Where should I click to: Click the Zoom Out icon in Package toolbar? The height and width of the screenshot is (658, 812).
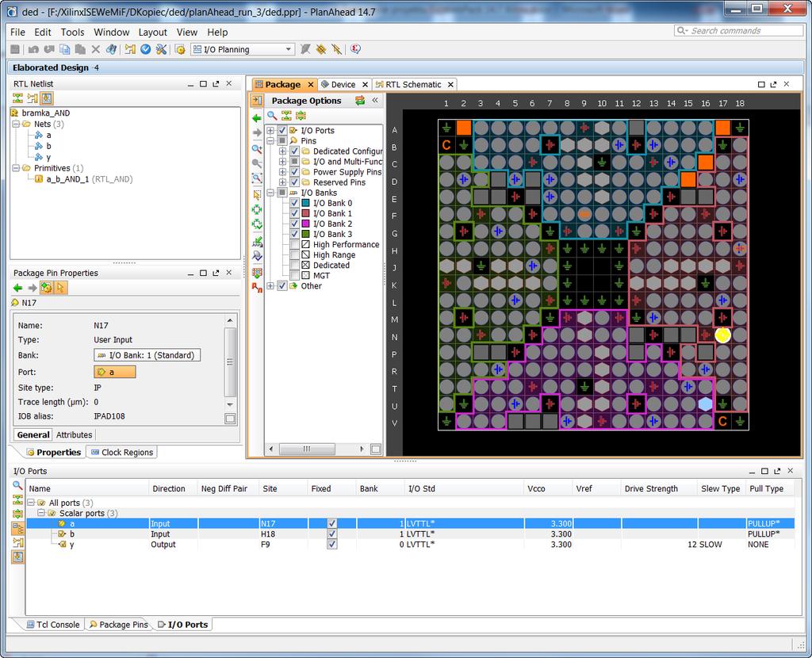257,163
